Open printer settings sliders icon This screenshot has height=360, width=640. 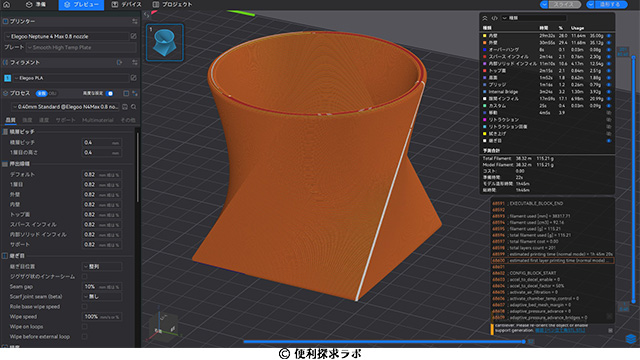click(134, 21)
